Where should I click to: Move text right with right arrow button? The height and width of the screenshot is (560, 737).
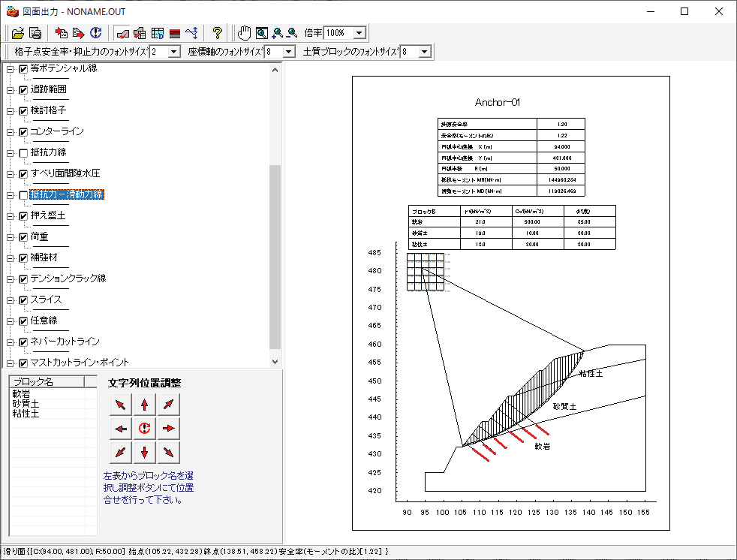point(170,429)
